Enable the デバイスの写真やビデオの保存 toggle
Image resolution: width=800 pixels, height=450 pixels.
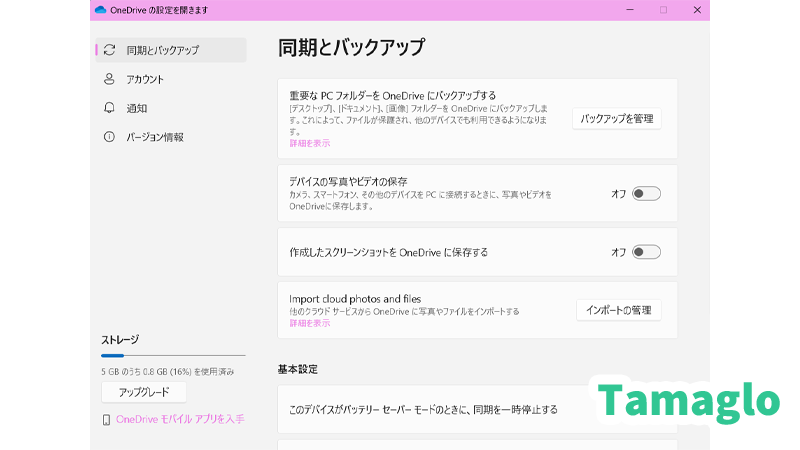[646, 194]
